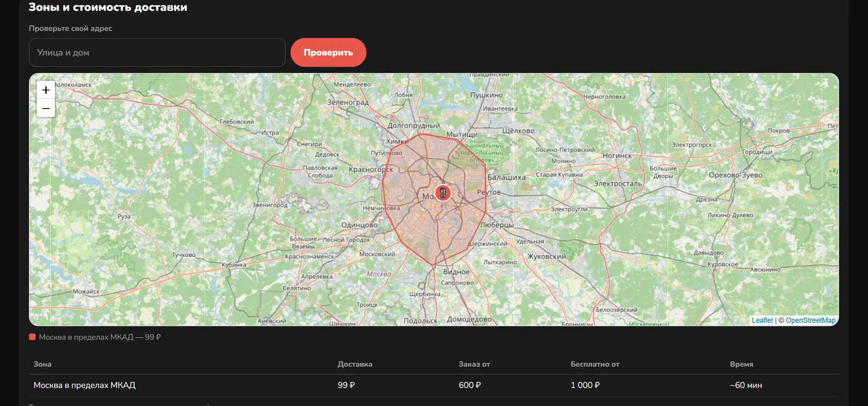Viewport: 868px width, 406px height.
Task: Click Видное label on the map
Action: pyautogui.click(x=456, y=272)
